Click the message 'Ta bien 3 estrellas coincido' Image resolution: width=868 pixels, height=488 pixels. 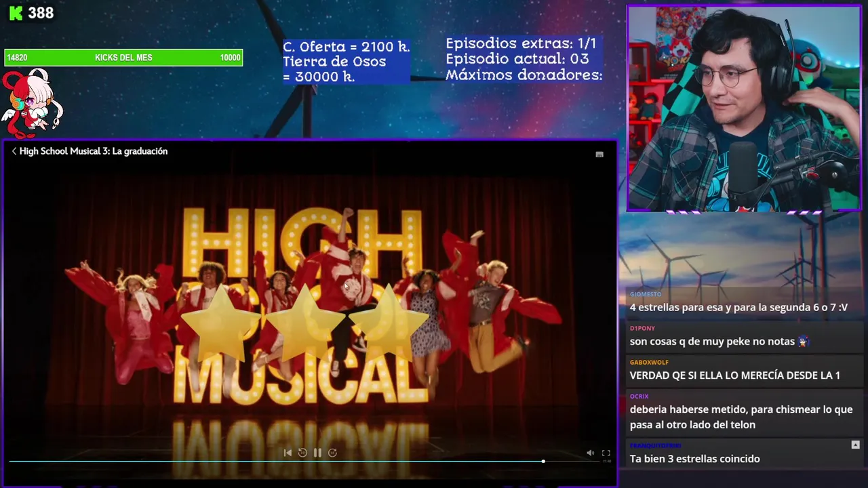pos(694,459)
